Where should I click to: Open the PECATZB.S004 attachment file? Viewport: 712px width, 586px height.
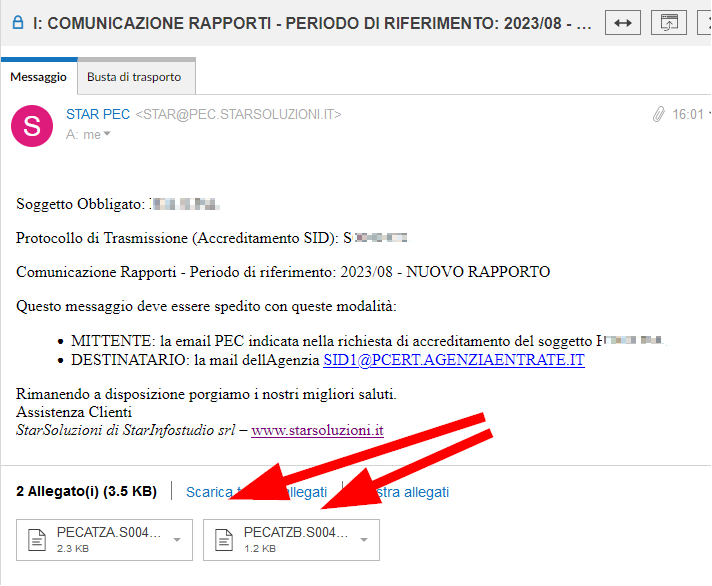pyautogui.click(x=291, y=540)
